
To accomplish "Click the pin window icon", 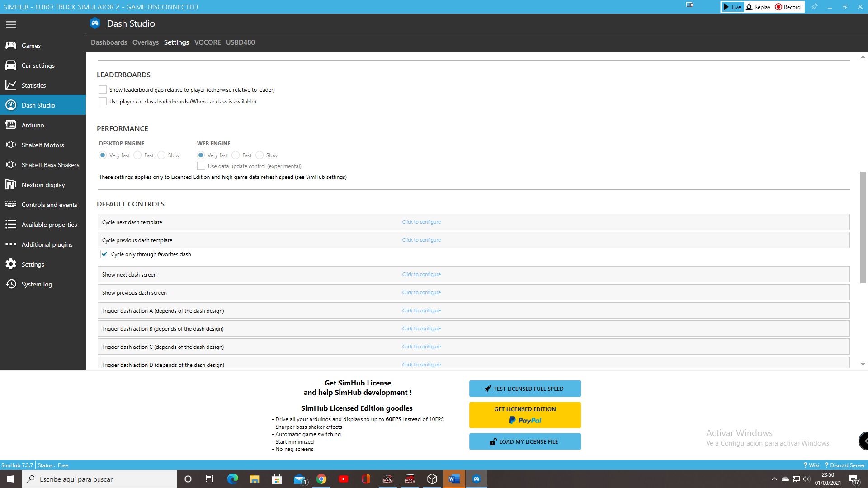I will pyautogui.click(x=814, y=7).
